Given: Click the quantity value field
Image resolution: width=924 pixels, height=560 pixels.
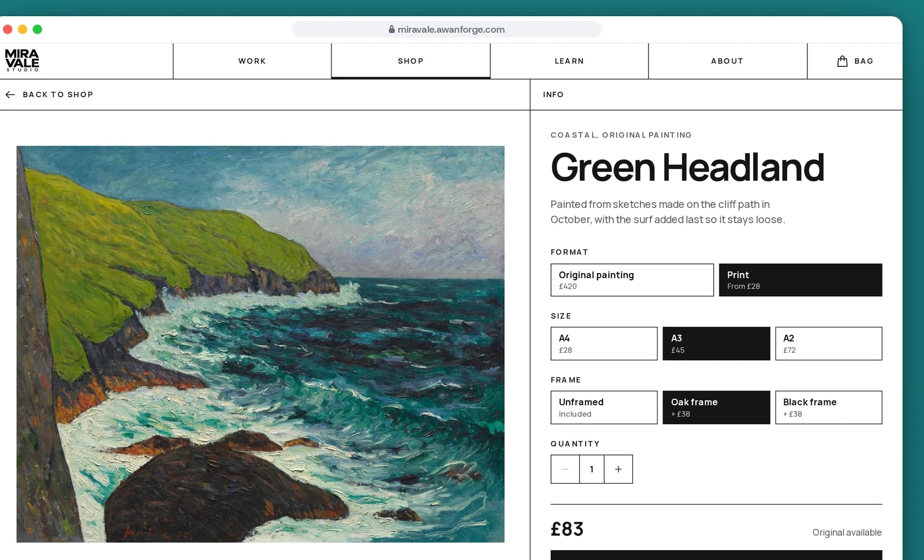Looking at the screenshot, I should pos(592,469).
